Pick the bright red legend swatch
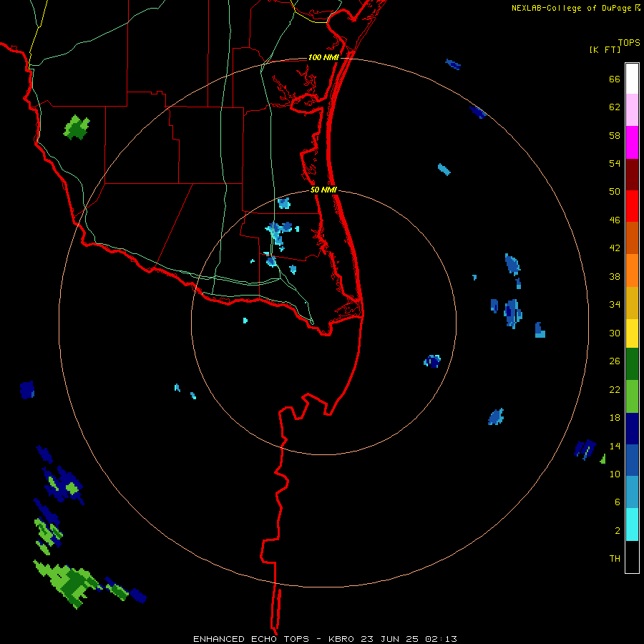The width and height of the screenshot is (644, 644). pyautogui.click(x=632, y=206)
